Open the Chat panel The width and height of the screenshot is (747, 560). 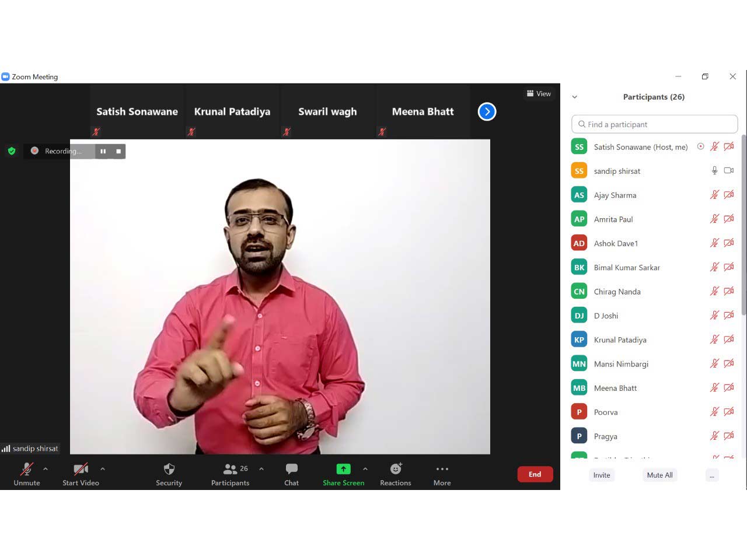point(291,474)
